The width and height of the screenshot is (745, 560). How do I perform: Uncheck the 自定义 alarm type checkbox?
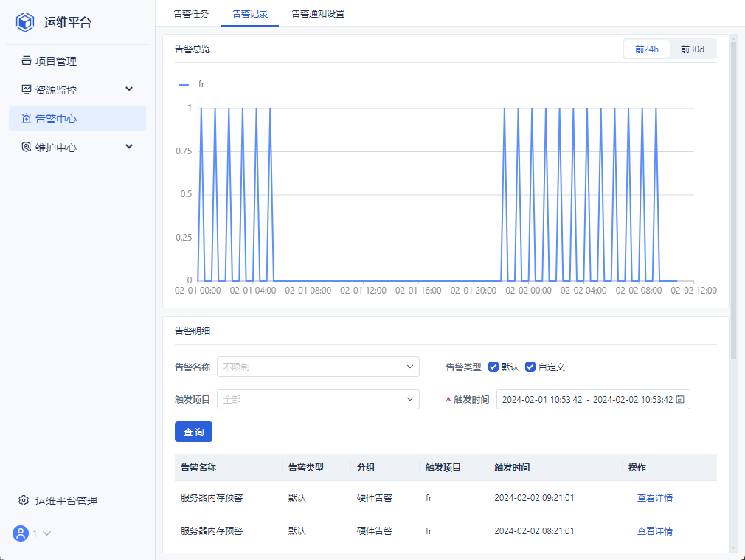(x=530, y=367)
